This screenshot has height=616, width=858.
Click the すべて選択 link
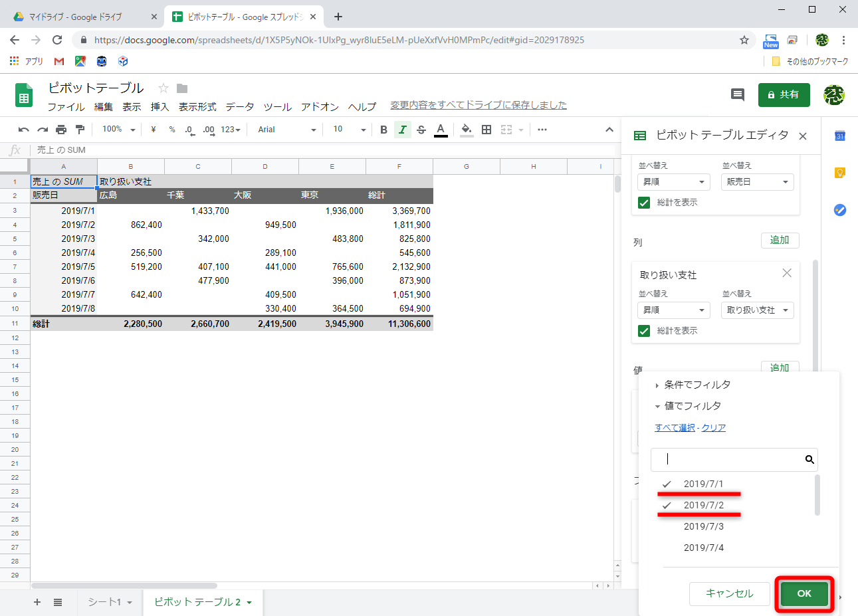point(674,427)
